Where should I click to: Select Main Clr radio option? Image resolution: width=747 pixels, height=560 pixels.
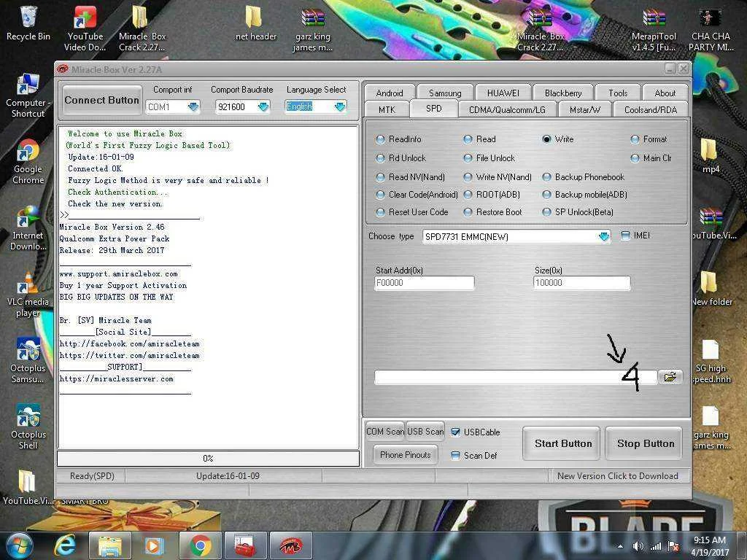click(x=635, y=158)
